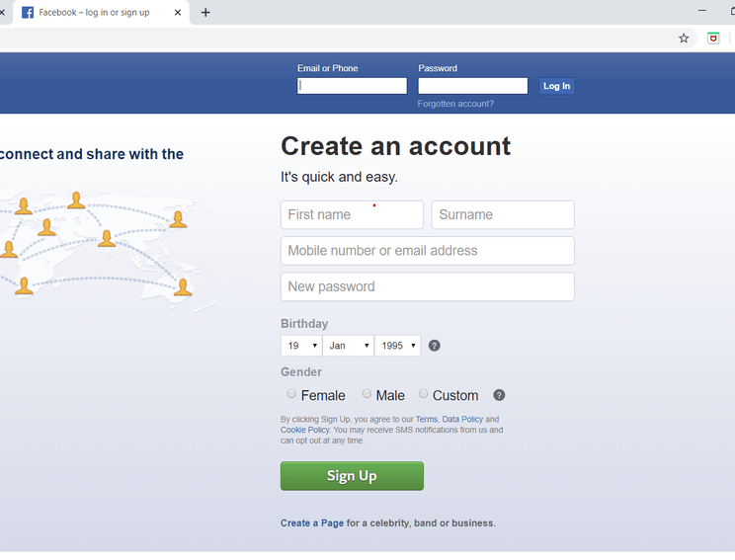Viewport: 735px width, 560px height.
Task: Select the Custom gender option
Action: 423,394
